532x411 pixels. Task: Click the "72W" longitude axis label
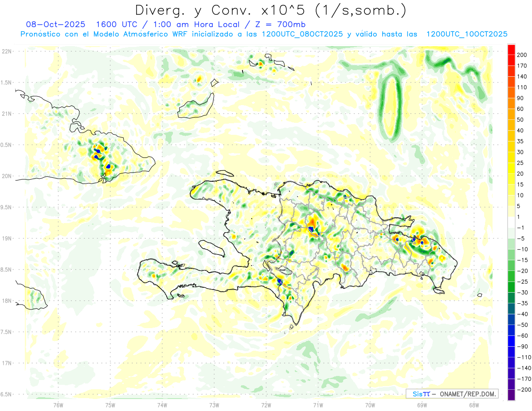(x=266, y=404)
